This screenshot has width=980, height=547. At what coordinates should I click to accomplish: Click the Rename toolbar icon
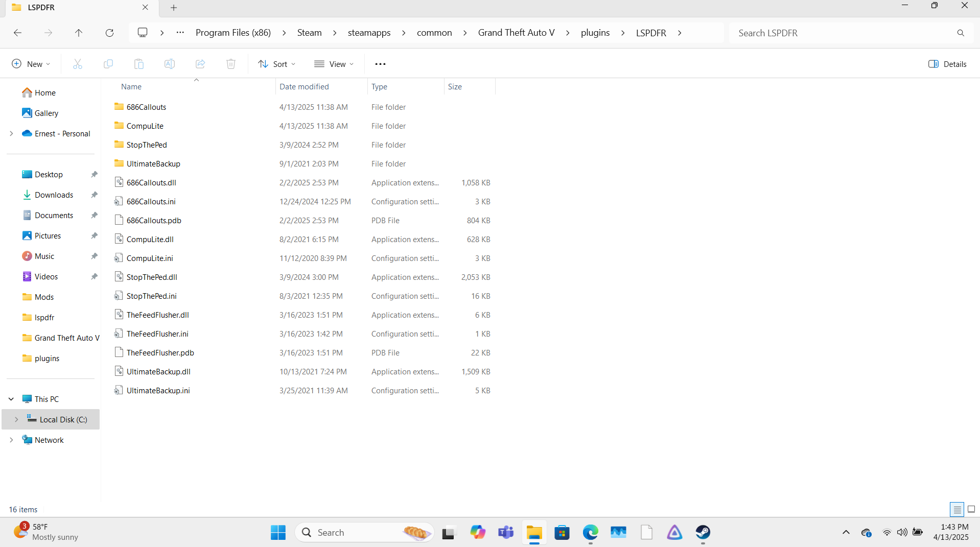point(170,64)
